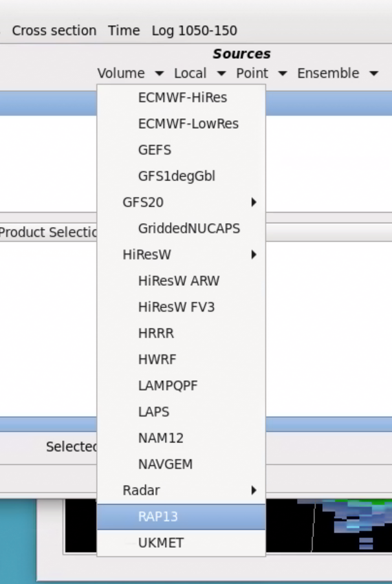Image resolution: width=392 pixels, height=584 pixels.
Task: Pick LAMPQPF source
Action: [182, 385]
